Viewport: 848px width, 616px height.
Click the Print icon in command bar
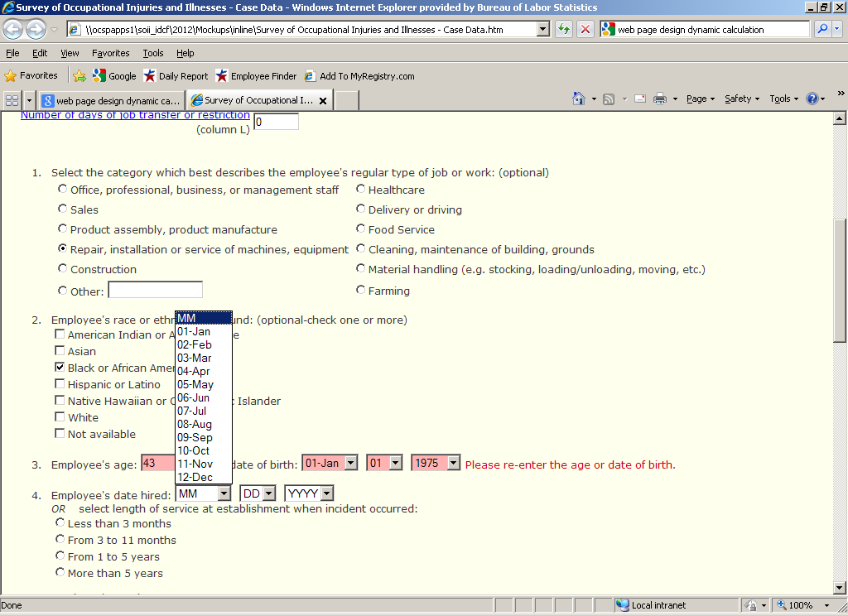click(660, 99)
